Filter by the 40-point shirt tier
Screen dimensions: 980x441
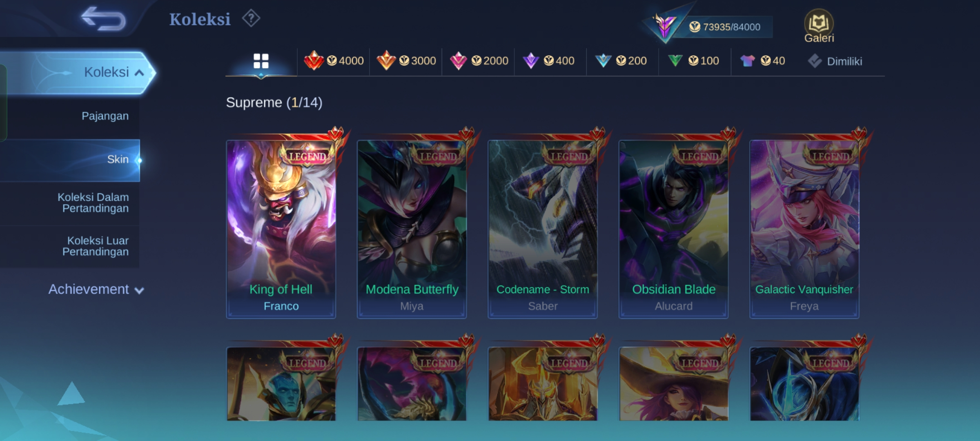[x=762, y=61]
